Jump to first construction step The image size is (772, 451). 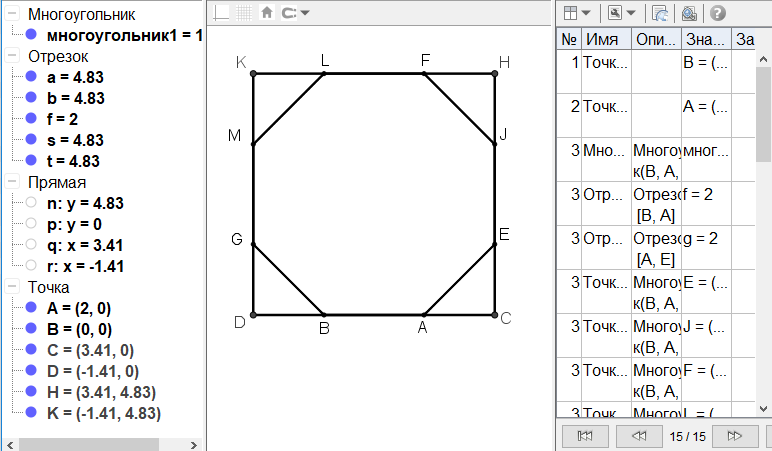click(586, 435)
